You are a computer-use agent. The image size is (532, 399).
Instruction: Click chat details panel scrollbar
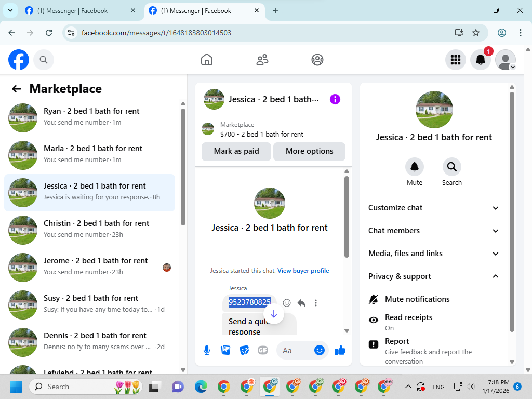[x=512, y=212]
